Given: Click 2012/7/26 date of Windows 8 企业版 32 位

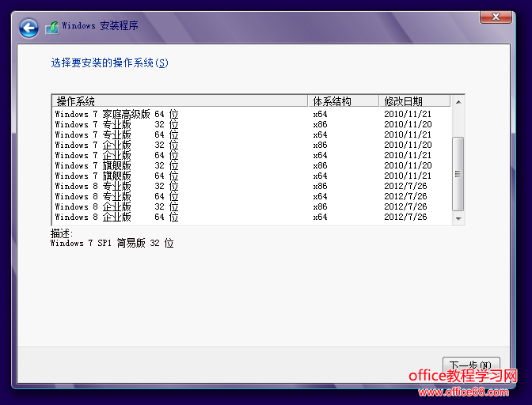Looking at the screenshot, I should tap(405, 206).
